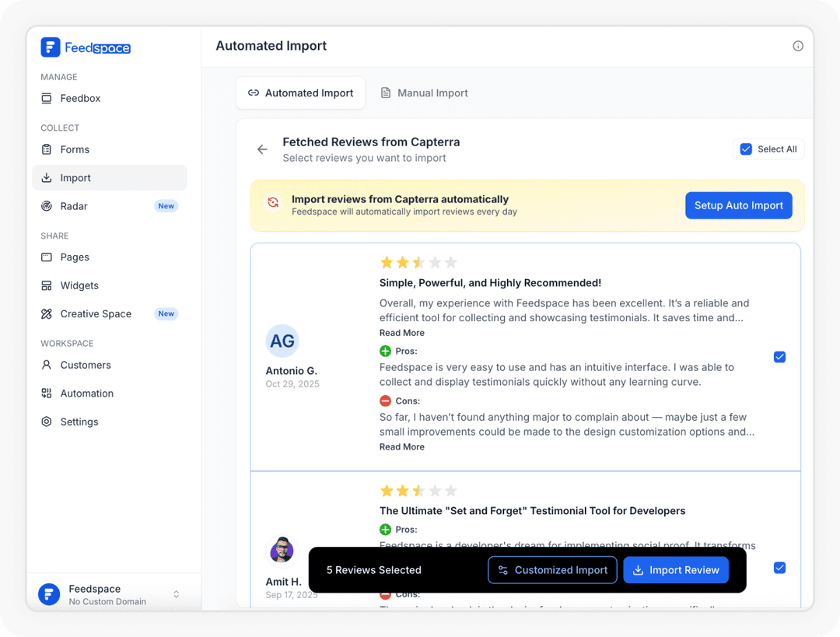840x637 pixels.
Task: Click the star rating on Amit's review
Action: 418,491
